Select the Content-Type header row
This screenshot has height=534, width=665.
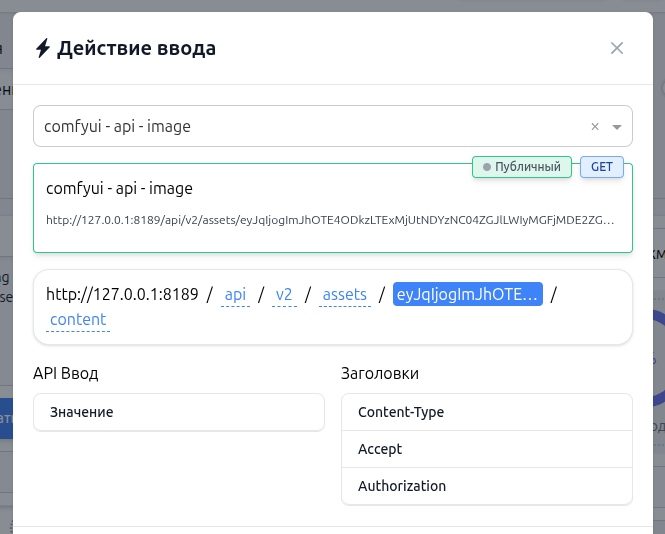coord(487,412)
